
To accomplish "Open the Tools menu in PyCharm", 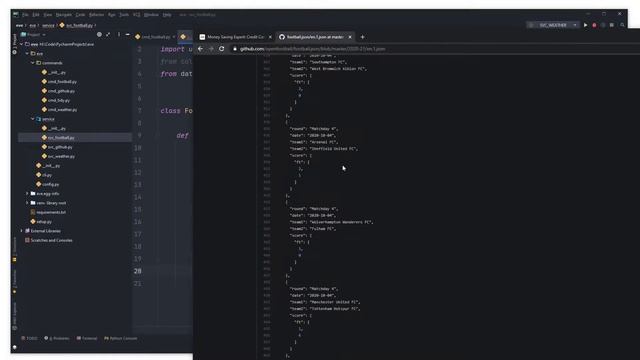I will 124,15.
